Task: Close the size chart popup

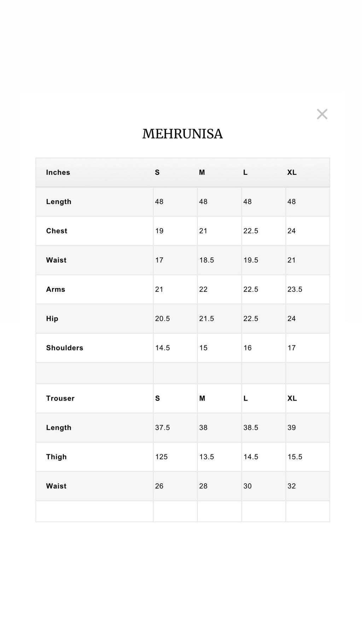Action: click(x=322, y=114)
